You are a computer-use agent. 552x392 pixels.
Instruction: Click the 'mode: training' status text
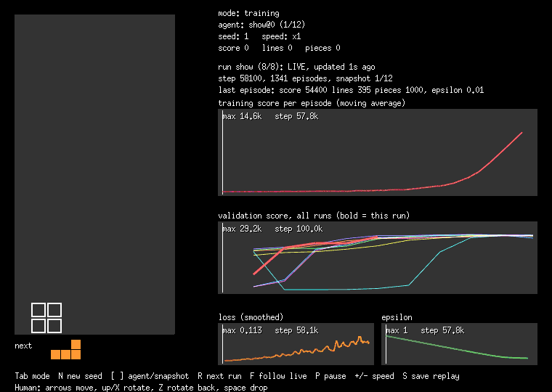pyautogui.click(x=248, y=13)
